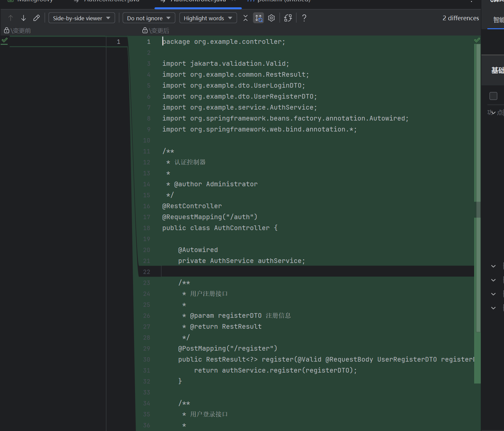This screenshot has height=431, width=504.
Task: Go to the previous difference arrow
Action: point(11,18)
